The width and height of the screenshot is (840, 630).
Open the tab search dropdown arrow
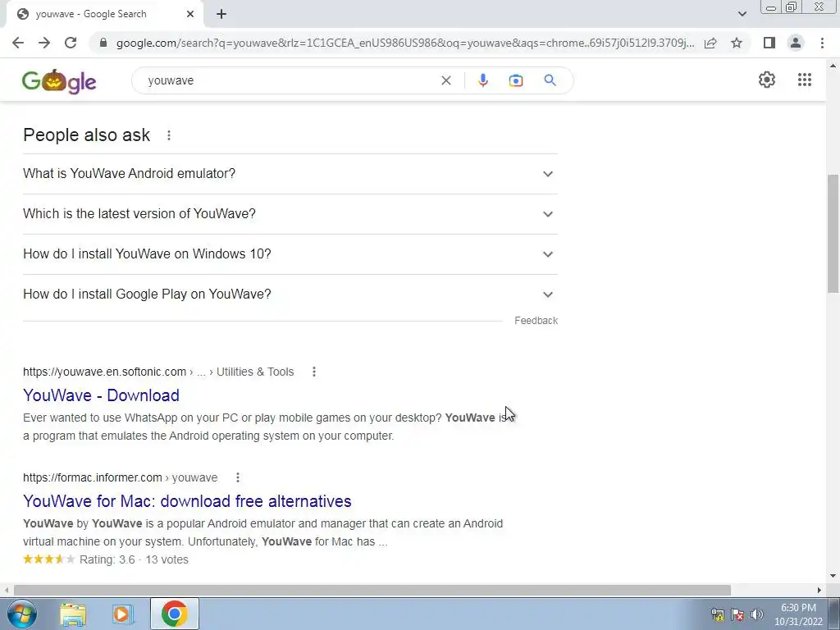click(742, 14)
